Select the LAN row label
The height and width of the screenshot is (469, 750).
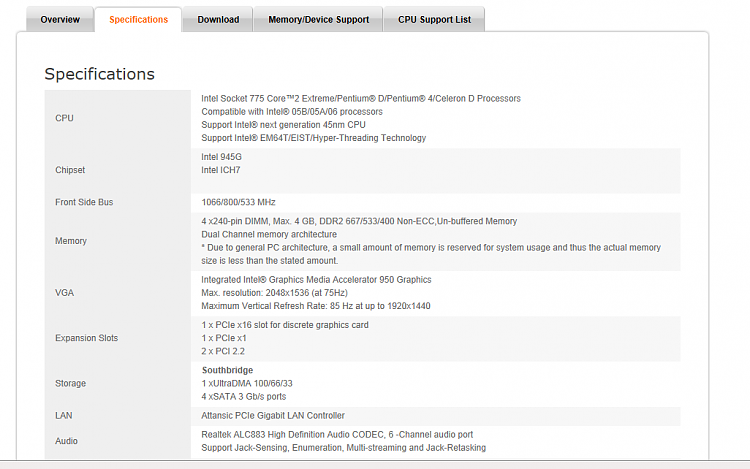(64, 415)
